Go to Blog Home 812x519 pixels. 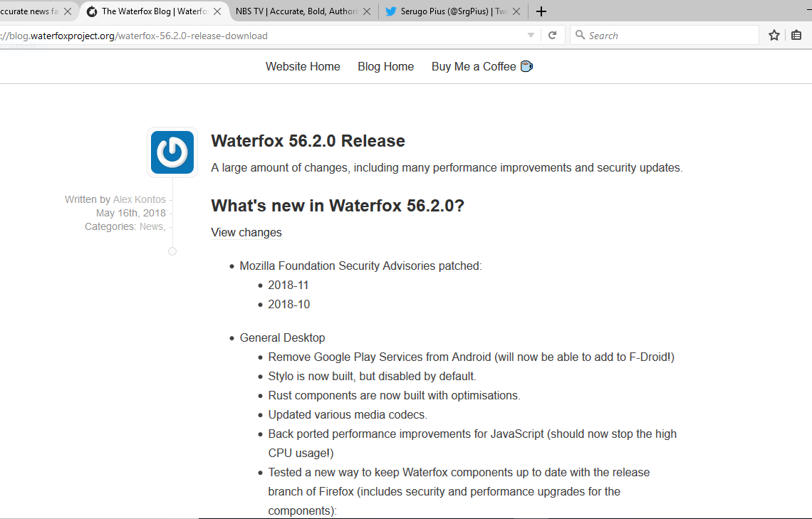385,66
